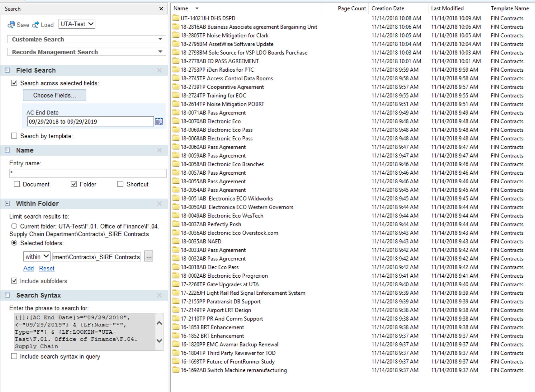Collapse the Field Search section
535x392 pixels.
coord(8,70)
